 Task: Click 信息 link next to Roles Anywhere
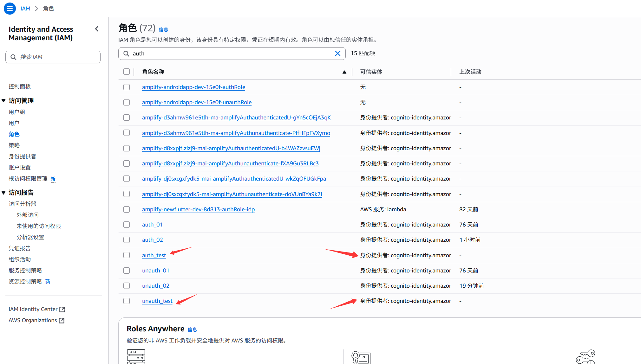click(x=192, y=329)
